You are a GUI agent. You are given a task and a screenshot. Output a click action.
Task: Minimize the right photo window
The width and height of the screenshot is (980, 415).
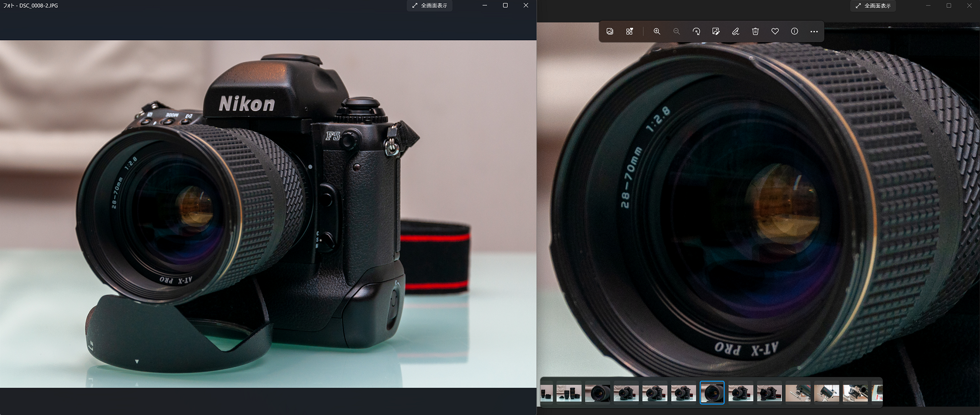coord(928,5)
